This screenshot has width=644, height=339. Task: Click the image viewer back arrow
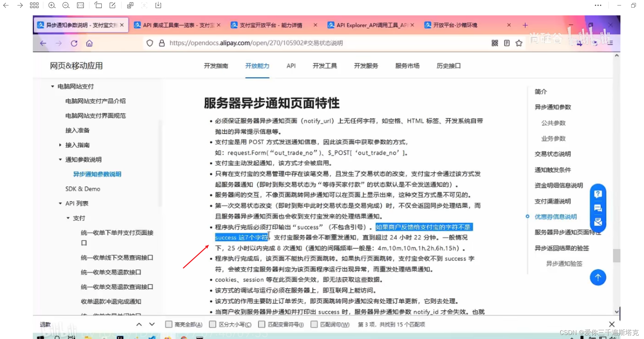click(6, 5)
